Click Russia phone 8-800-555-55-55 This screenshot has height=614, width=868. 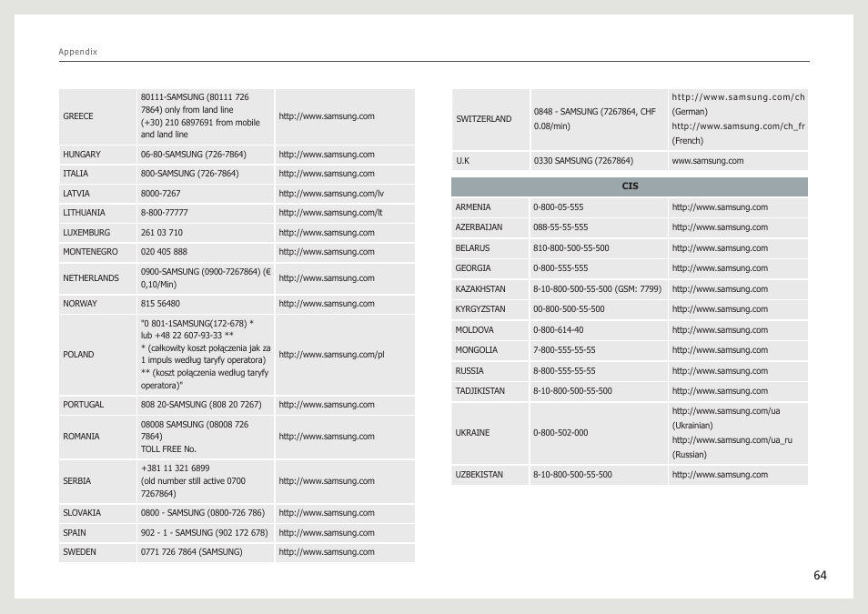(x=564, y=371)
